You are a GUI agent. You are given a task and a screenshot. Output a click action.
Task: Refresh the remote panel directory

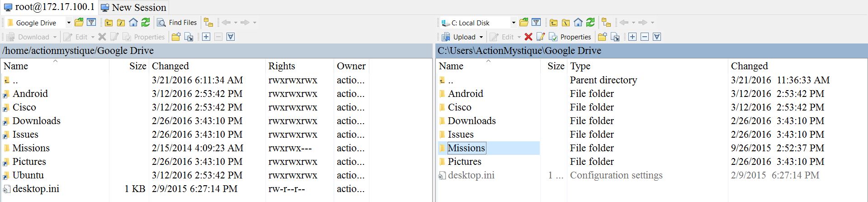[145, 22]
